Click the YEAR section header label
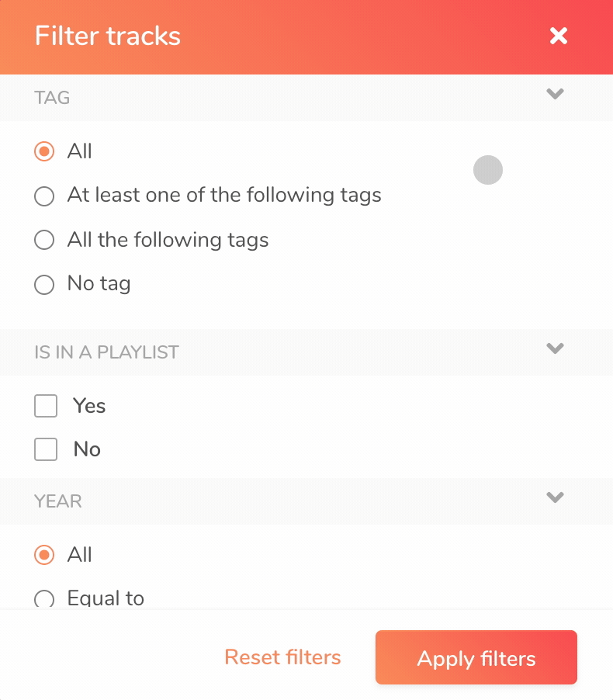 (x=58, y=501)
